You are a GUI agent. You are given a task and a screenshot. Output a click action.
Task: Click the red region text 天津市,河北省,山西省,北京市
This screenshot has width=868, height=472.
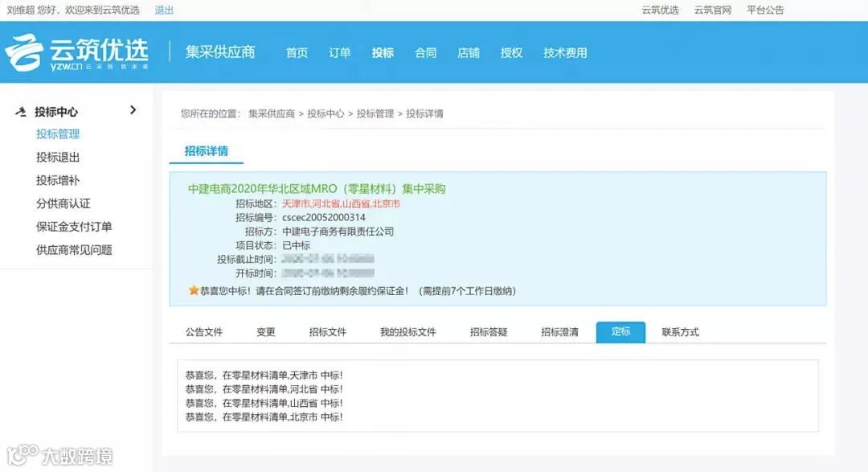pyautogui.click(x=341, y=204)
